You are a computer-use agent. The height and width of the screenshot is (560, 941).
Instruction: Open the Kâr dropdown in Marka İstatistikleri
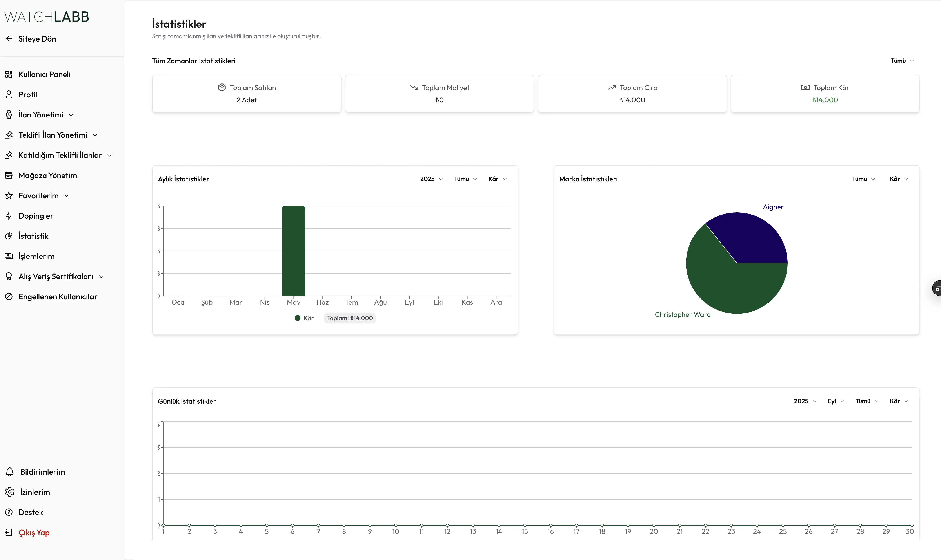899,179
